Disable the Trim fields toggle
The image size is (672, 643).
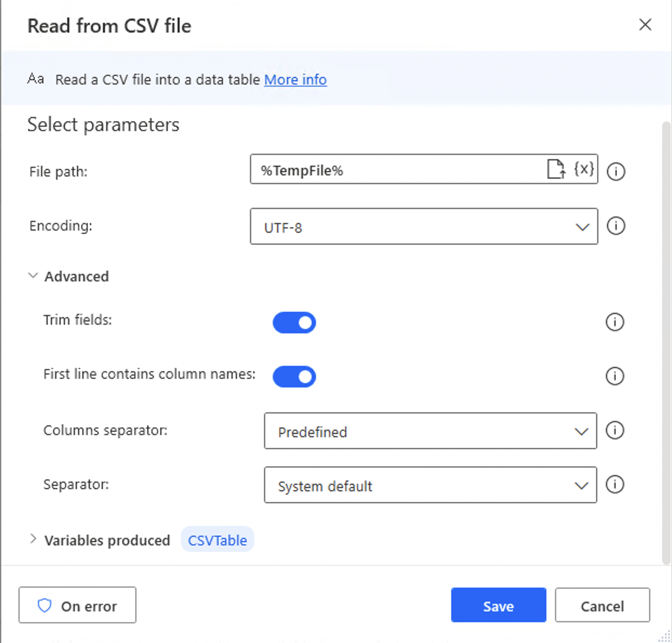tap(294, 322)
